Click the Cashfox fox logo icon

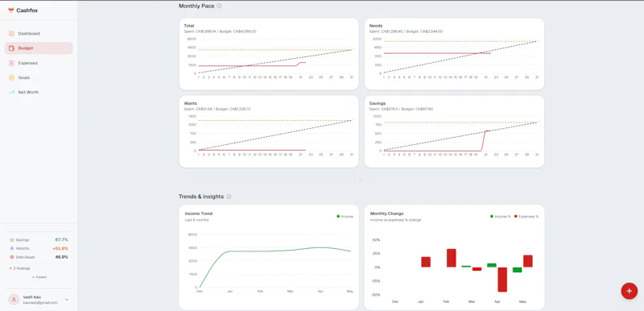(11, 10)
